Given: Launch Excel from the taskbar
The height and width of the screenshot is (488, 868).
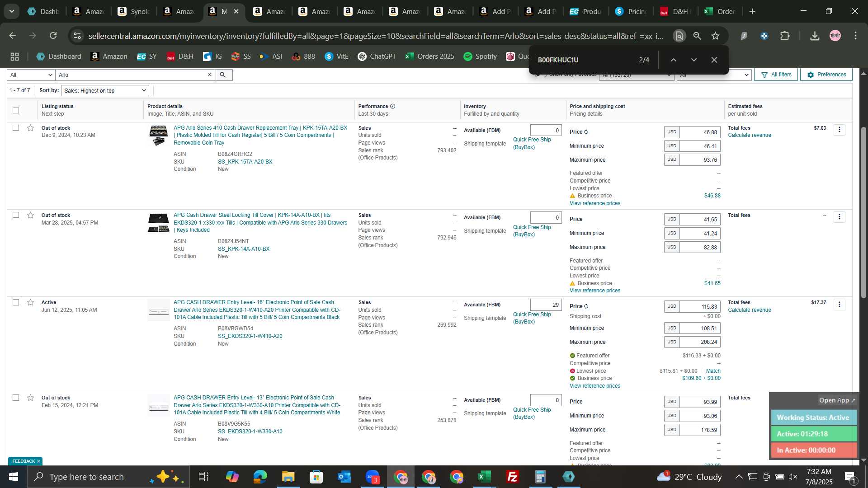Looking at the screenshot, I should click(x=485, y=477).
